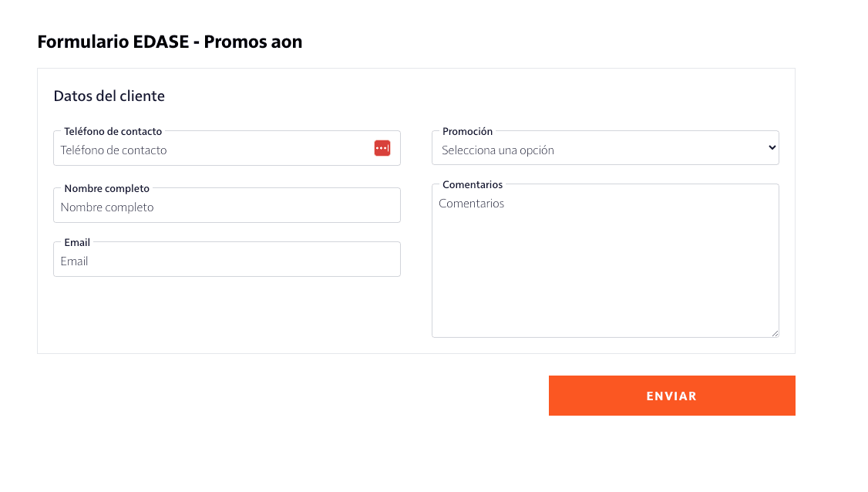Open the Promoción dropdown

coord(604,150)
